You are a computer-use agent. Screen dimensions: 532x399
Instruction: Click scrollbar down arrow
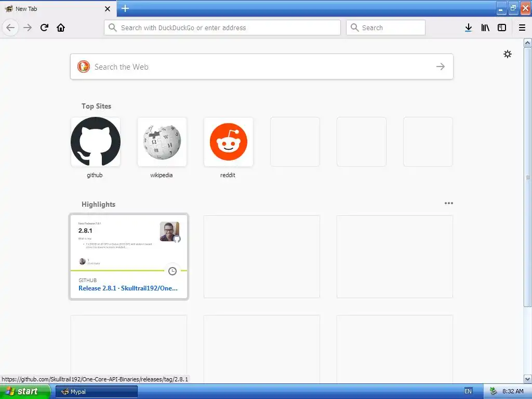[x=527, y=379]
